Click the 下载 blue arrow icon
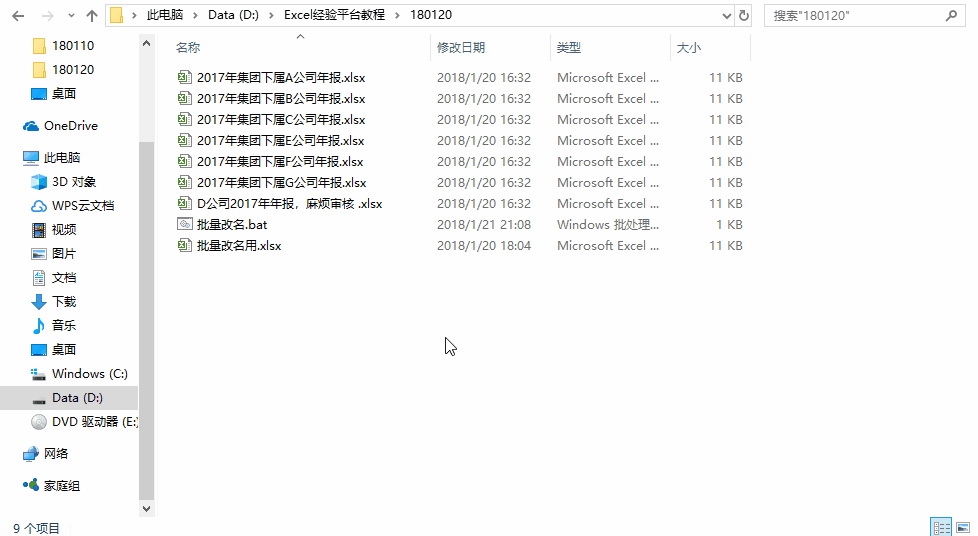Screen dimensions: 978x536 point(39,302)
